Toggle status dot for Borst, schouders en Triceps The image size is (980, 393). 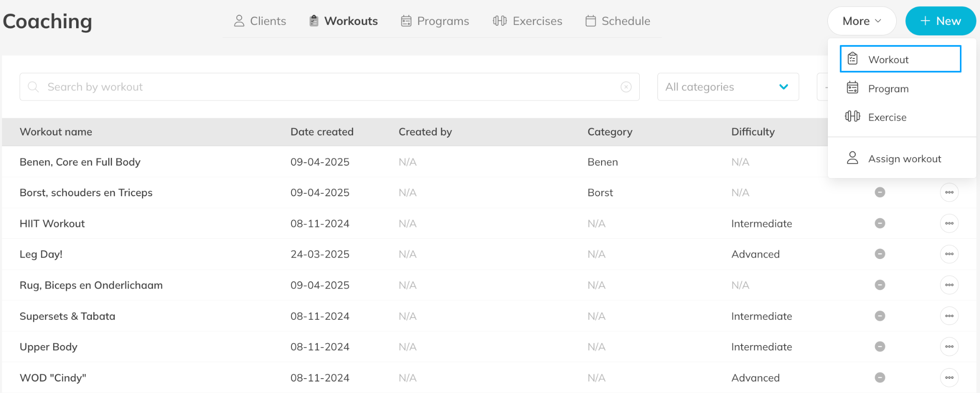pos(880,192)
